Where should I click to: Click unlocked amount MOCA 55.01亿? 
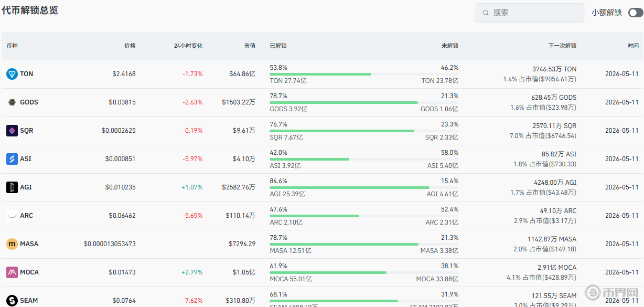pyautogui.click(x=291, y=279)
